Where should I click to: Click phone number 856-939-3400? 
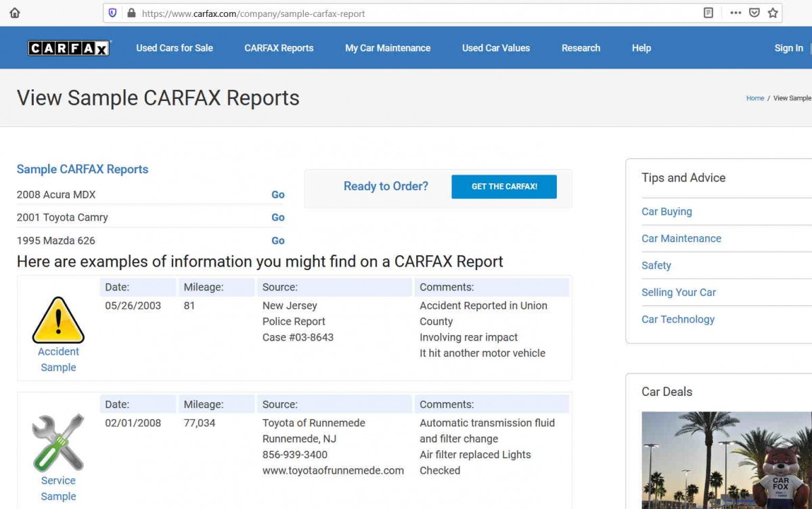(x=295, y=455)
